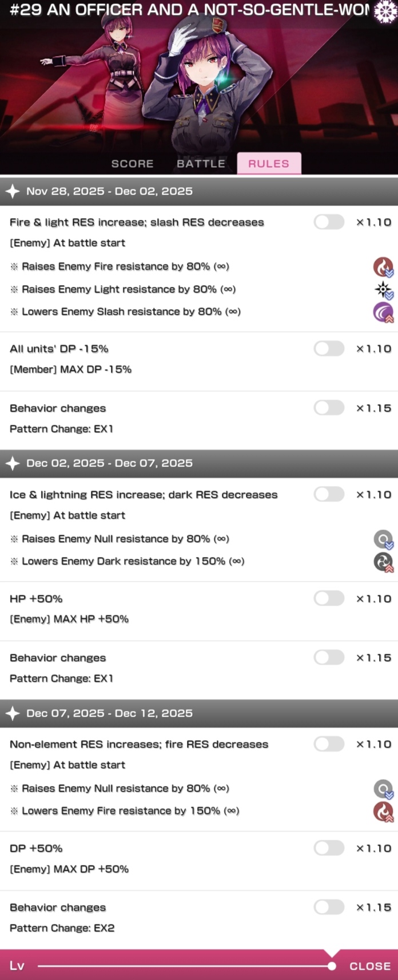Tap the Null resistance icon under Non-element rule
The width and height of the screenshot is (398, 980).
pos(383,789)
